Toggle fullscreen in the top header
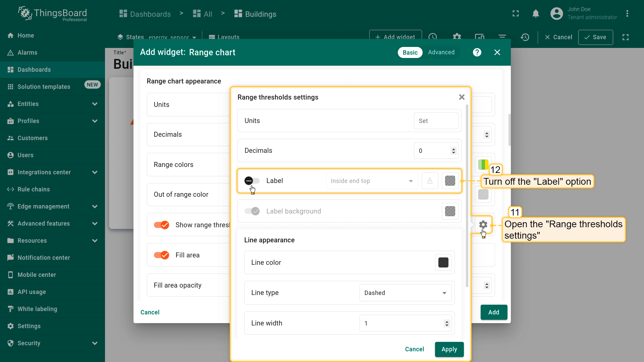This screenshot has width=644, height=362. click(x=516, y=14)
